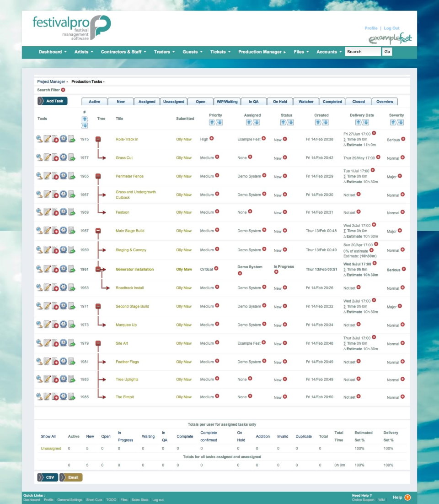Image resolution: width=439 pixels, height=504 pixels.
Task: Collapse the Site Art tree branch
Action: pyautogui.click(x=98, y=343)
